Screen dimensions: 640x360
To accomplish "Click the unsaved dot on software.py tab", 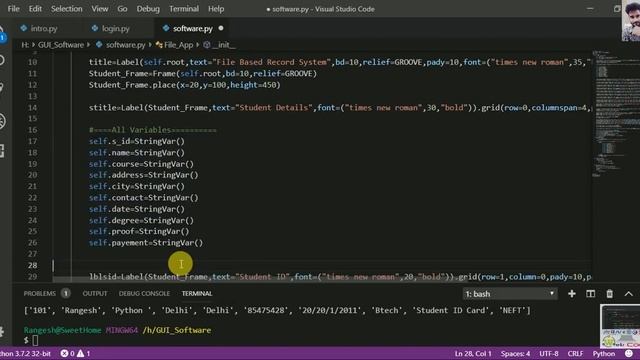I will (221, 28).
